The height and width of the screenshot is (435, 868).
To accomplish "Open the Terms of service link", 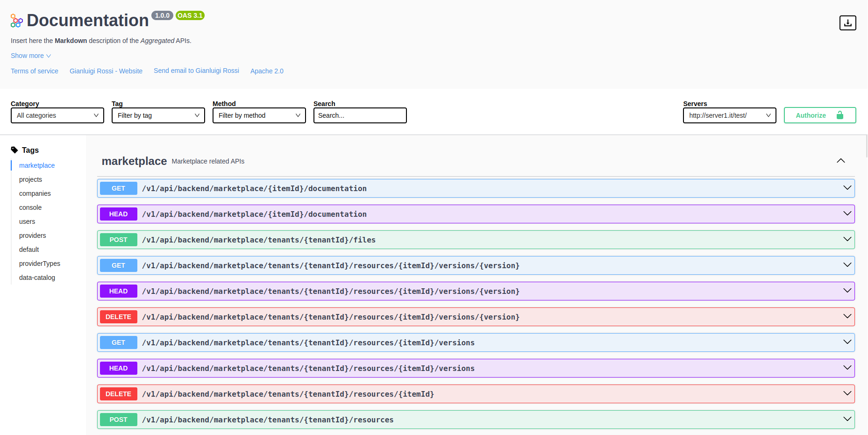I will coord(35,71).
